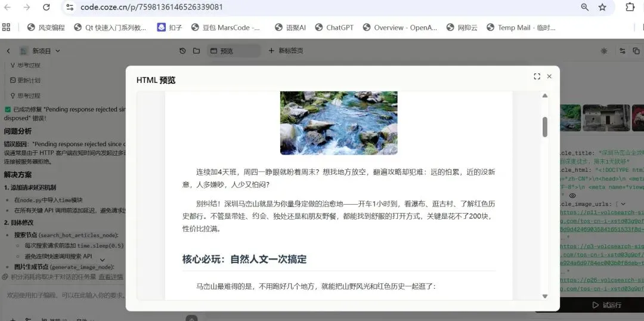Toggle the eye preview icon in output panel

(x=572, y=196)
